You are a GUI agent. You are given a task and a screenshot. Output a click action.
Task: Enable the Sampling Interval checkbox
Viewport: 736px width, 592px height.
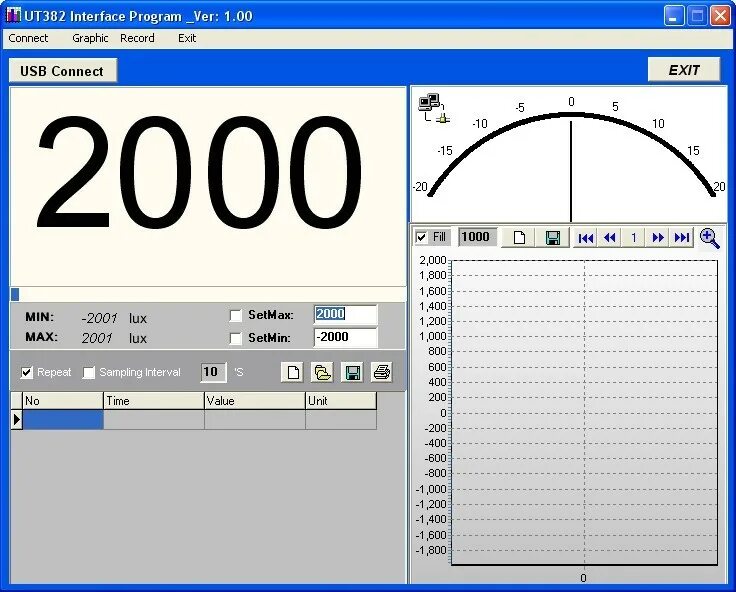tap(88, 372)
